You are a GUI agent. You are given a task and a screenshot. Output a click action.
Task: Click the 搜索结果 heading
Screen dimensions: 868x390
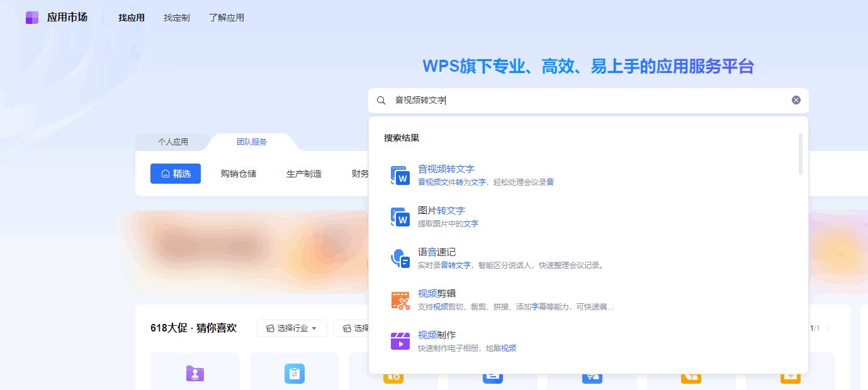(402, 138)
